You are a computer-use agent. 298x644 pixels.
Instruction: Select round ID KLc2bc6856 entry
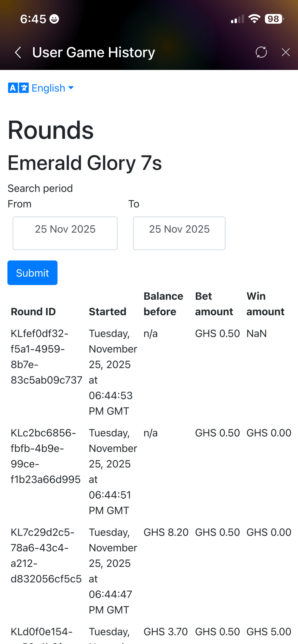45,456
